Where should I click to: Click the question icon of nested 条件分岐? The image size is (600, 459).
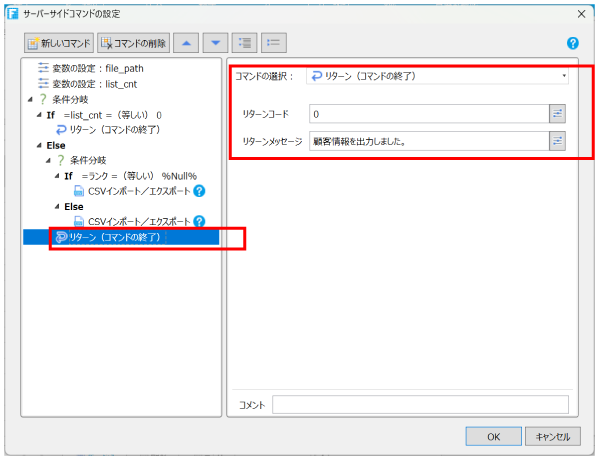click(60, 160)
